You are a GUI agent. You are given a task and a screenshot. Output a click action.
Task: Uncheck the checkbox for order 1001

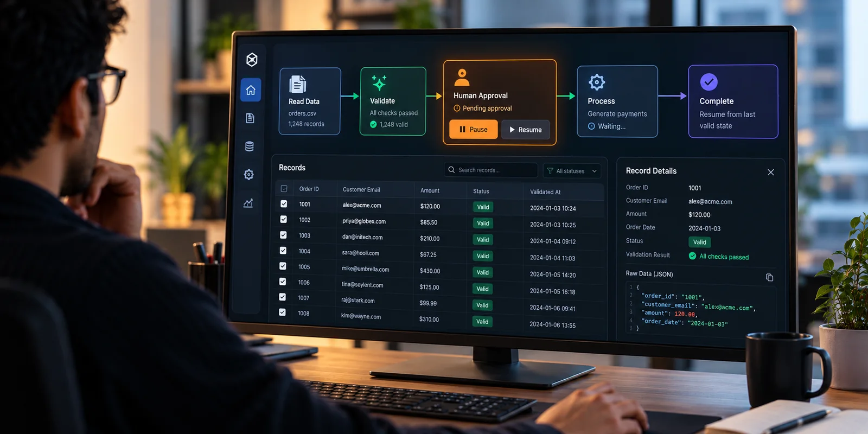tap(284, 204)
